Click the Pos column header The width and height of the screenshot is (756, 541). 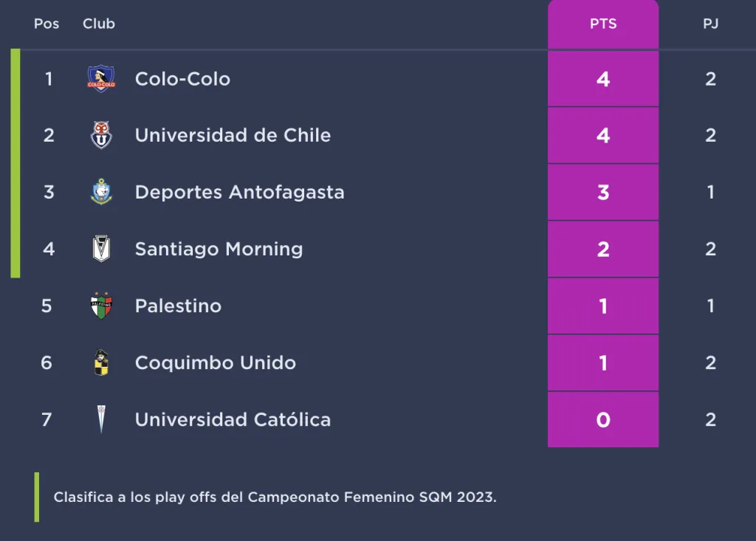47,24
